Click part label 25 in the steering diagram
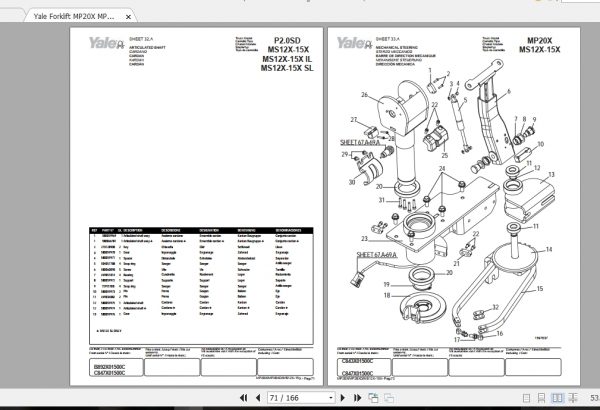Viewport: 600px width, 410px height. pyautogui.click(x=445, y=155)
